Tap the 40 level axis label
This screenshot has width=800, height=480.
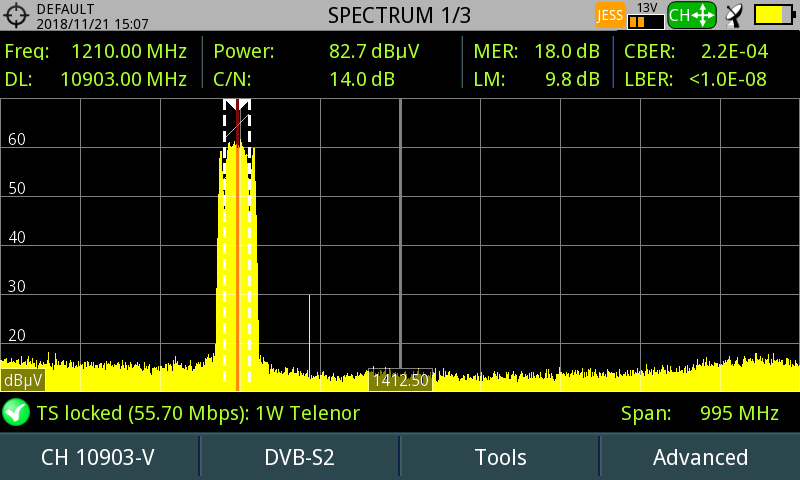point(17,237)
